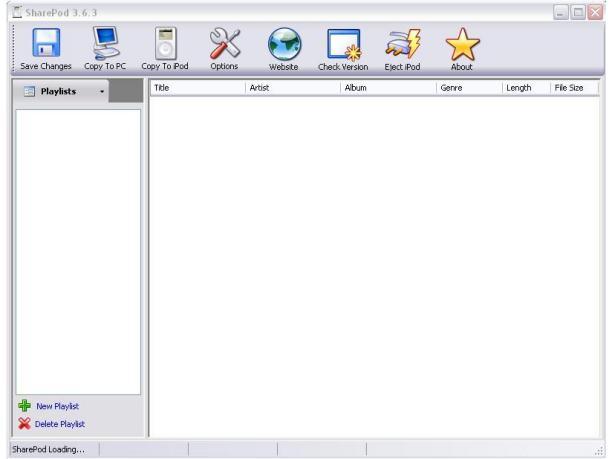The width and height of the screenshot is (612, 459).
Task: Click the red X Delete Playlist icon
Action: [x=24, y=423]
